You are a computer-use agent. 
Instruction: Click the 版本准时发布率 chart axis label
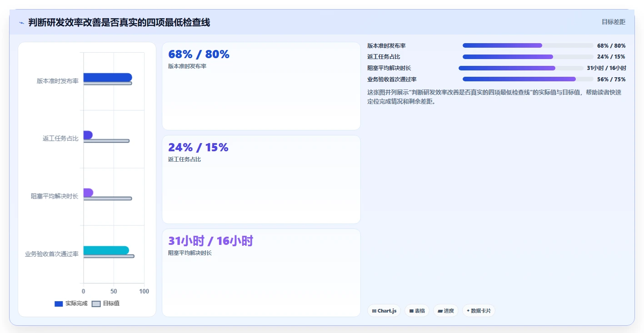pos(58,81)
